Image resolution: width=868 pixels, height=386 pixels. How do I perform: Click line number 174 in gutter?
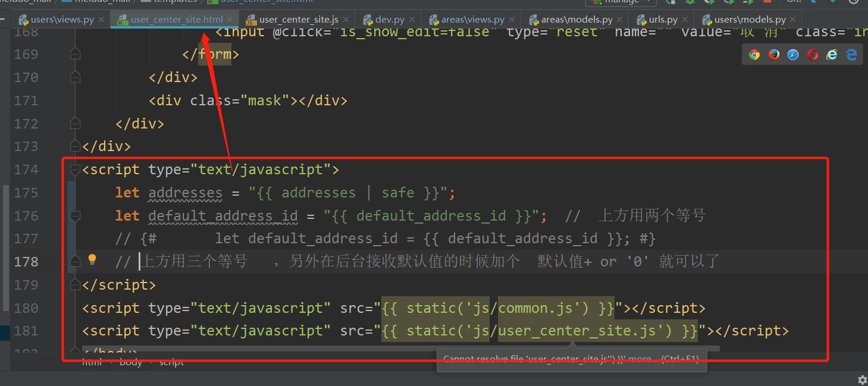pyautogui.click(x=26, y=170)
